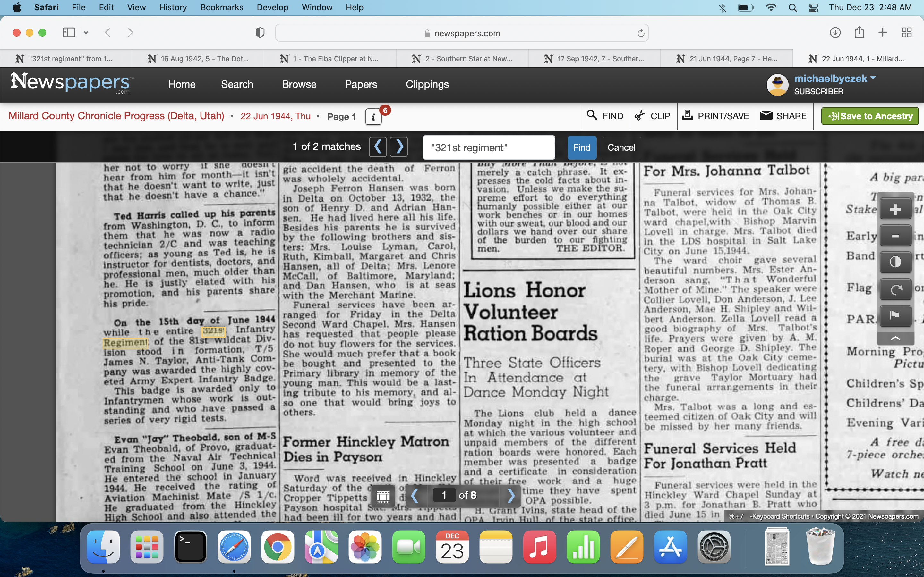Open the Clippings navigation item
This screenshot has width=924, height=577.
coord(427,84)
